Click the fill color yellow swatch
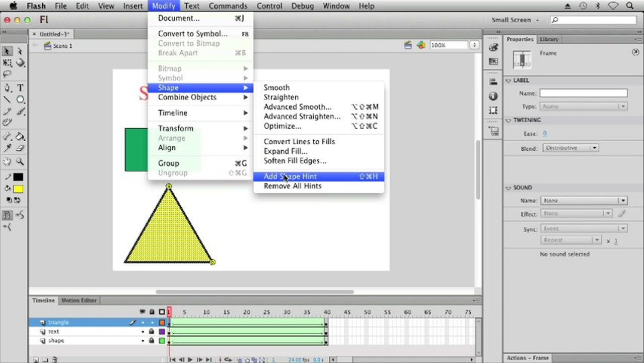The image size is (644, 363). click(x=18, y=189)
